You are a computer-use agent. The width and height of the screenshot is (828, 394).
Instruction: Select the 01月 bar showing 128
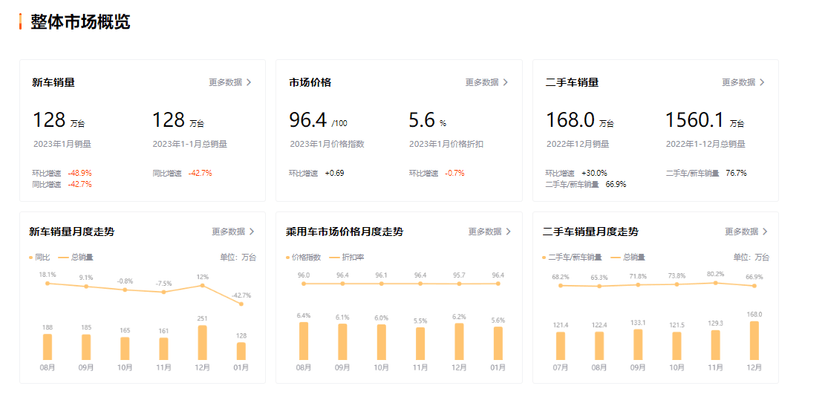[x=241, y=351]
